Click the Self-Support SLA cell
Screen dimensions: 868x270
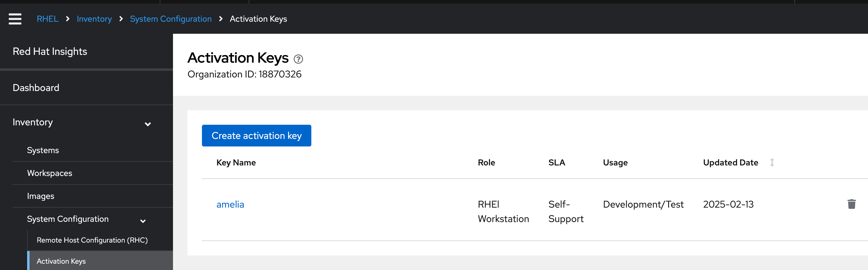point(566,211)
